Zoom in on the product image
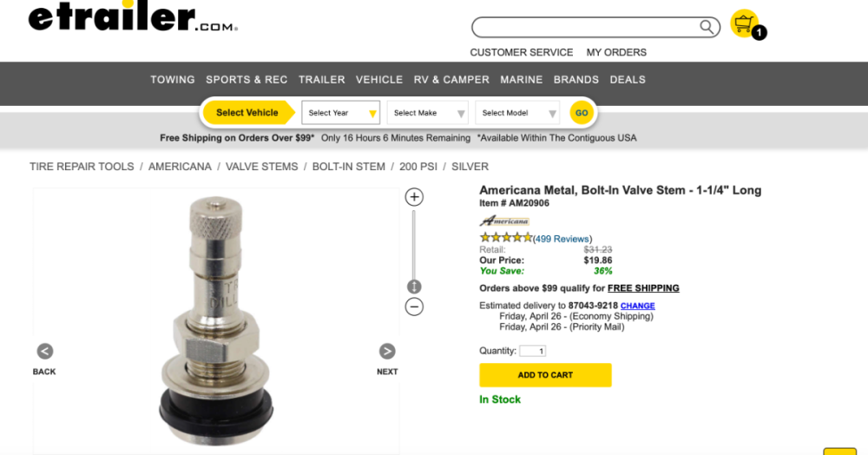 [x=414, y=197]
